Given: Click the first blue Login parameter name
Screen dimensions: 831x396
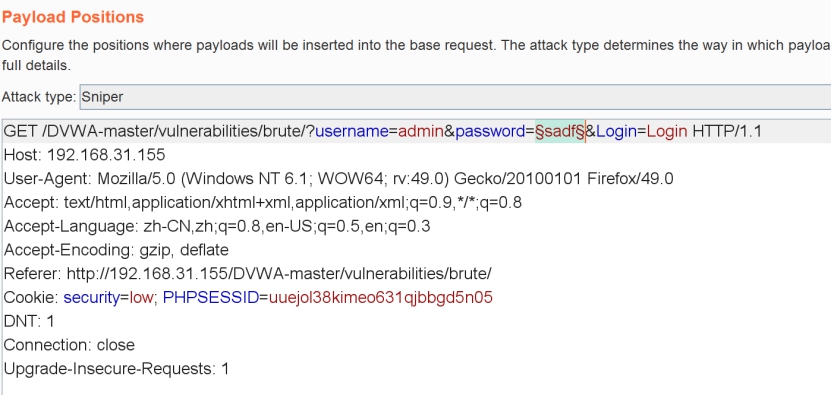Looking at the screenshot, I should [x=616, y=131].
